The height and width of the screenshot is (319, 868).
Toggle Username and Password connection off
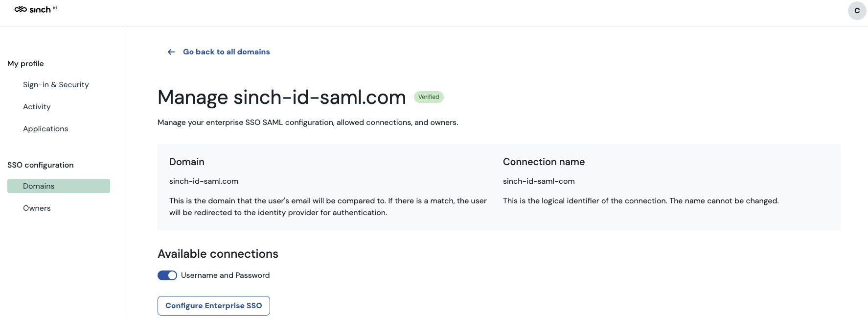point(167,275)
